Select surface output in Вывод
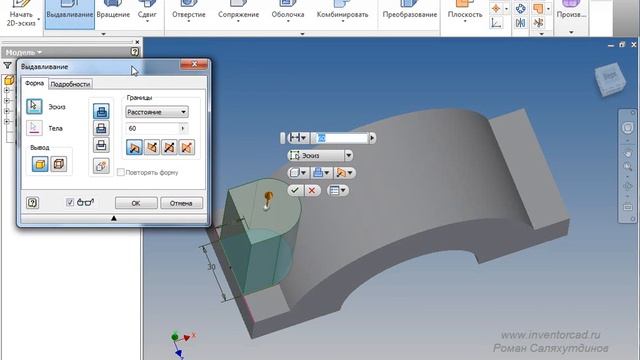This screenshot has height=360, width=640. pos(59,164)
